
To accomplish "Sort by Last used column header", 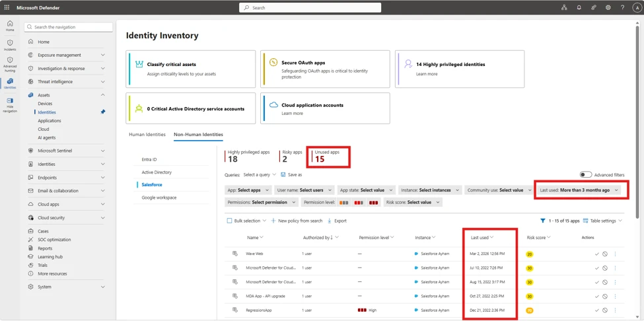I will (482, 237).
